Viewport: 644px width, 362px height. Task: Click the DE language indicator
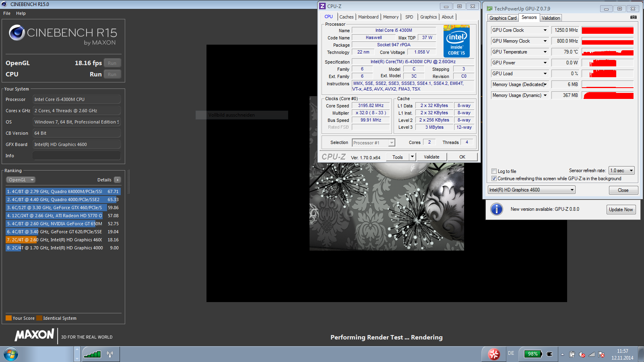point(511,353)
